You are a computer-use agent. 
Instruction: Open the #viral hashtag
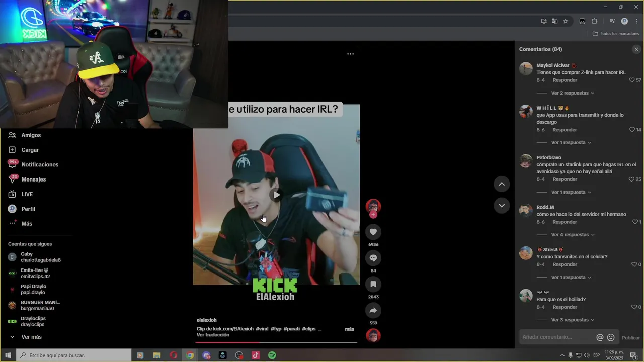(x=262, y=329)
